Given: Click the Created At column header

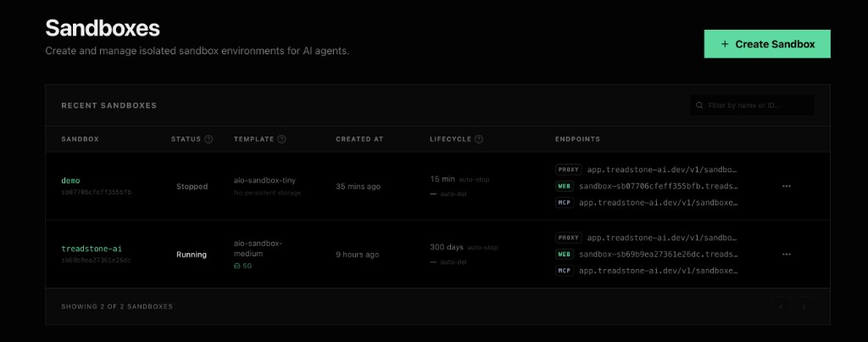Looking at the screenshot, I should [359, 139].
